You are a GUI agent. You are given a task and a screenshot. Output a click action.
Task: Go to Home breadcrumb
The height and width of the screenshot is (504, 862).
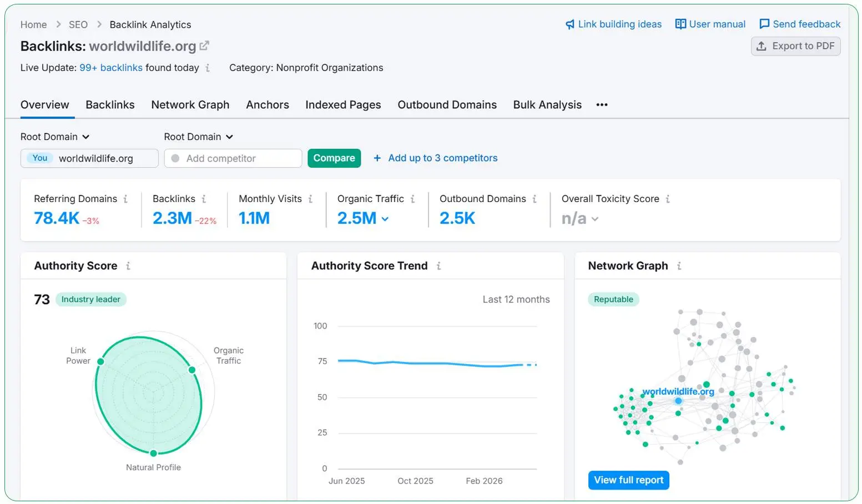coord(34,24)
